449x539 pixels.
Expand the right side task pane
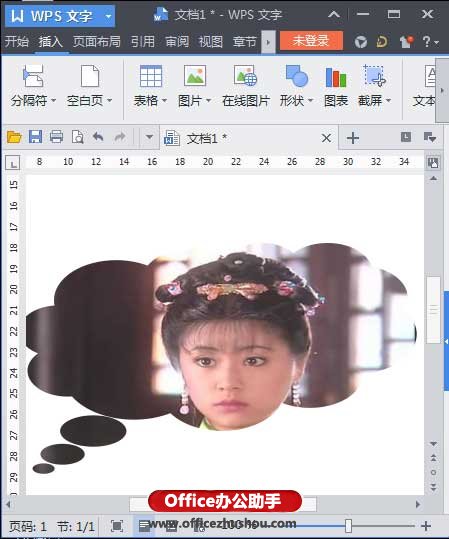click(x=446, y=341)
